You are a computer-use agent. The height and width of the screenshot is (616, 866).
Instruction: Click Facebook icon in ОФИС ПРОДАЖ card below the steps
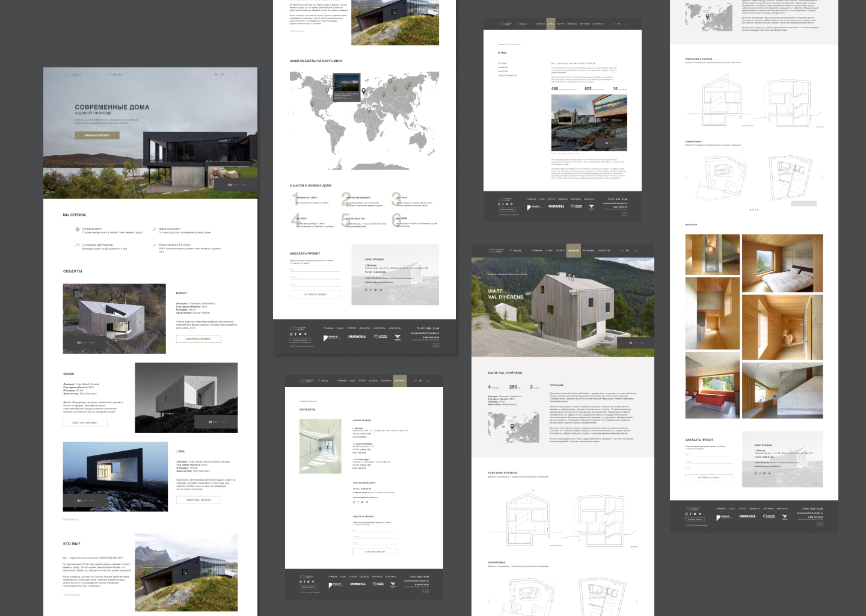(371, 290)
